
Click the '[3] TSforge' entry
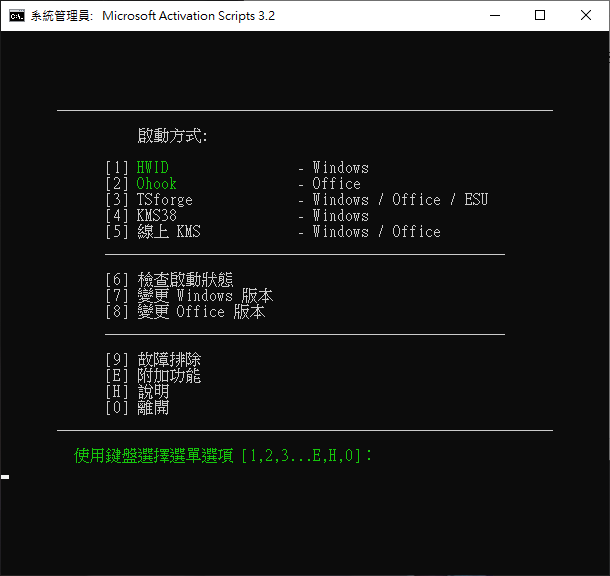(x=149, y=200)
